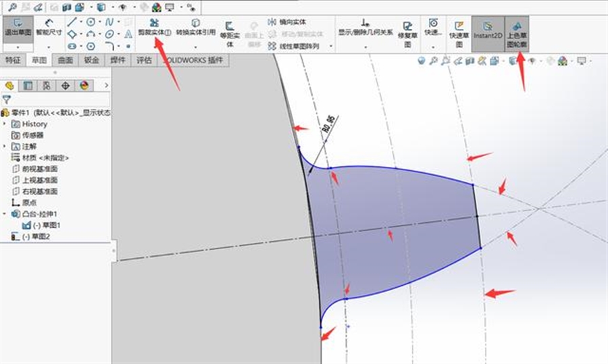Open the ConfigurationManager tab

coord(47,85)
